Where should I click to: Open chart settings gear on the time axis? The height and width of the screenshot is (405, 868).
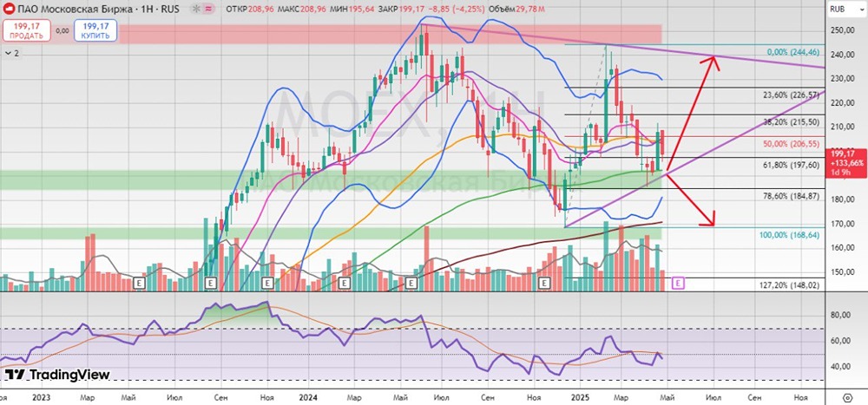847,397
